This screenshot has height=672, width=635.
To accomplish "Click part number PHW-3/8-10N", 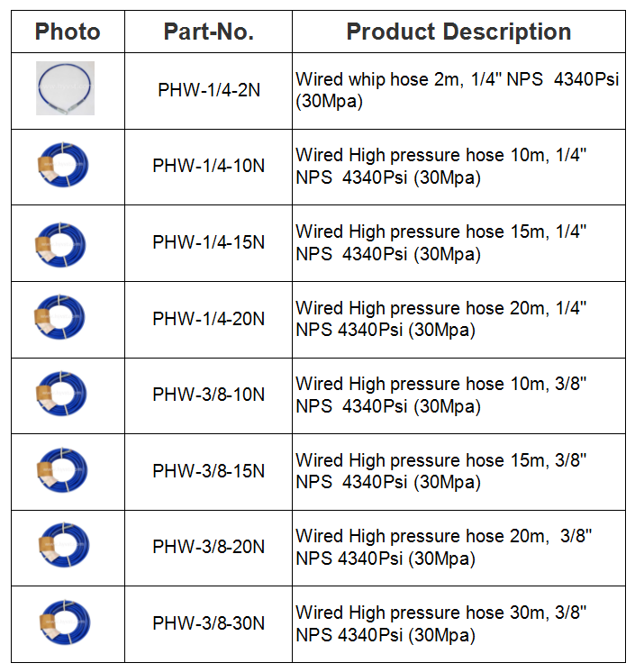I will 208,395.
